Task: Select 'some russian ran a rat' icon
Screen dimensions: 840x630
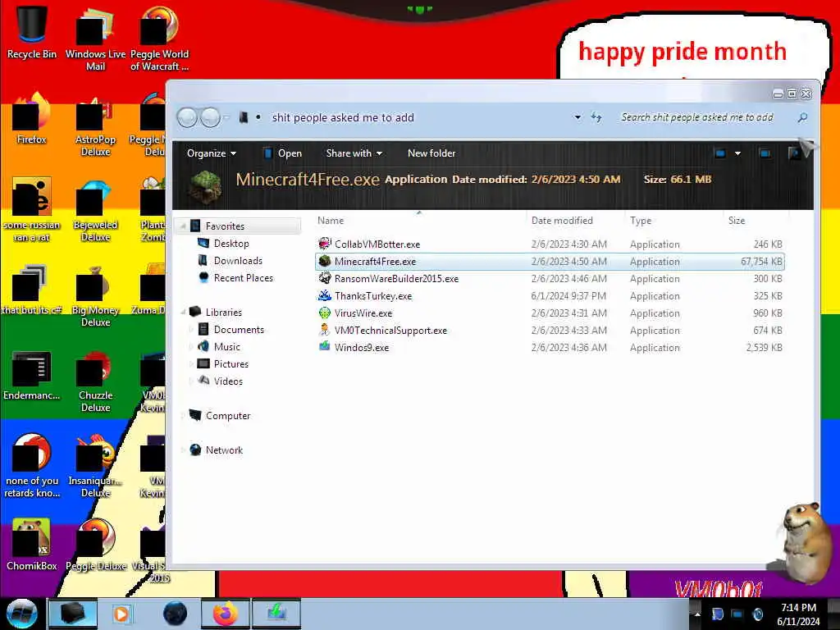Action: 32,210
